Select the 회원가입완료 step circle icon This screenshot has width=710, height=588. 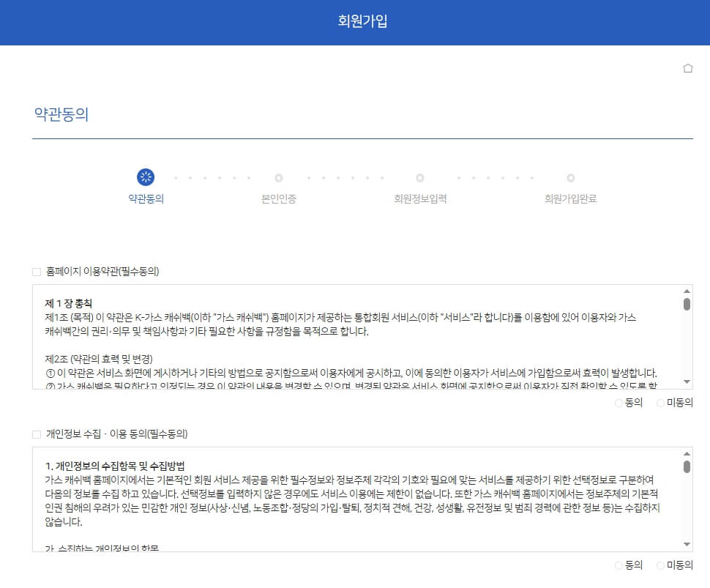click(570, 176)
